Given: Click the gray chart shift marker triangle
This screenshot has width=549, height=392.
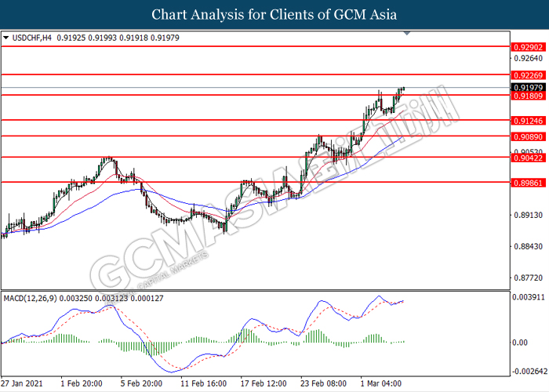Looking at the screenshot, I should click(406, 34).
